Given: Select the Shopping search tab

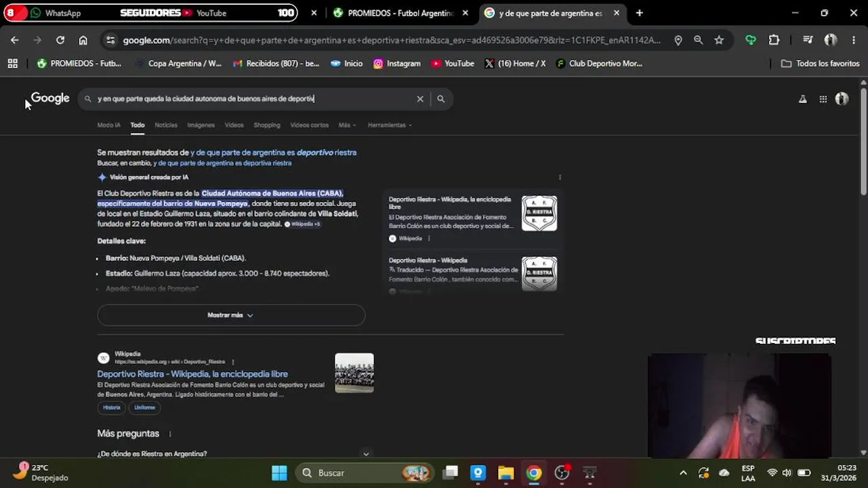Looking at the screenshot, I should tap(267, 125).
